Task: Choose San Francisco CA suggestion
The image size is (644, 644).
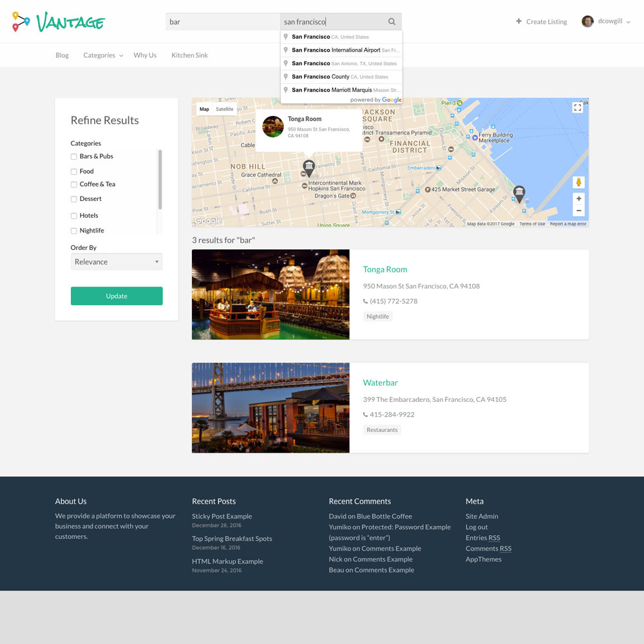Action: 341,37
